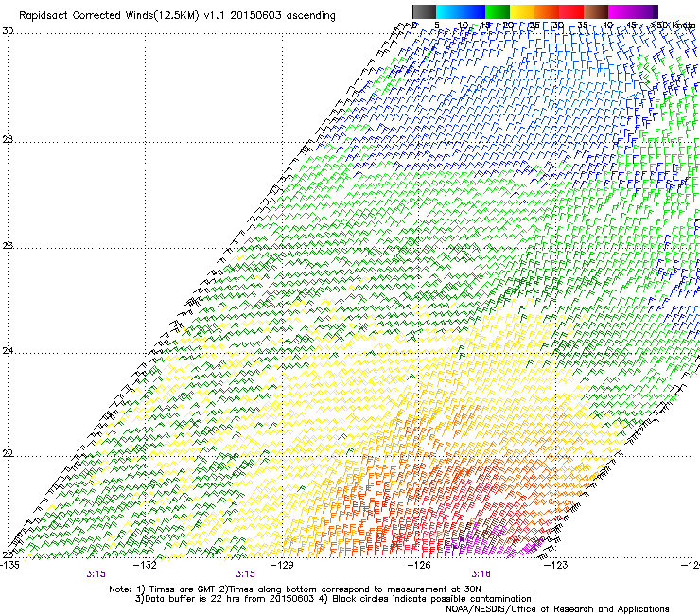
Task: Click the purple 40-50 knots legend segment
Action: coord(633,11)
